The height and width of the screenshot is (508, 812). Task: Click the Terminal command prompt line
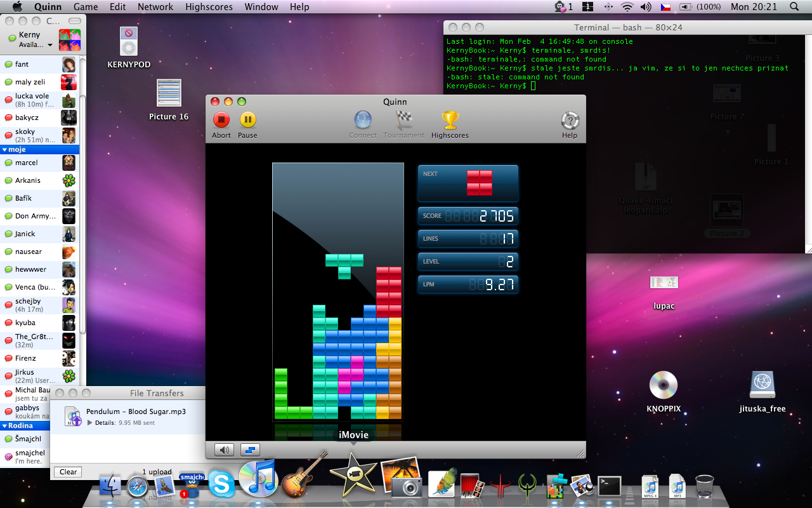click(492, 86)
